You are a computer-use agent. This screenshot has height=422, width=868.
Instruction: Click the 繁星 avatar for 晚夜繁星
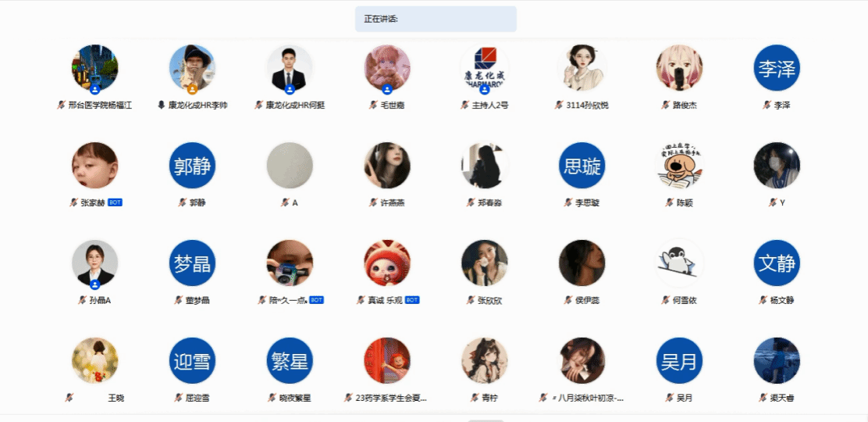(x=290, y=360)
